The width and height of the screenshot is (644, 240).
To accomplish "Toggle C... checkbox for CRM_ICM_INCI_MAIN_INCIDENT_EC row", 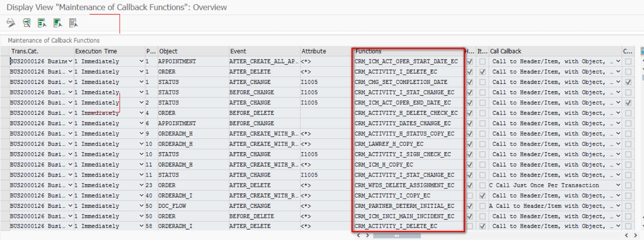I will pos(628,216).
